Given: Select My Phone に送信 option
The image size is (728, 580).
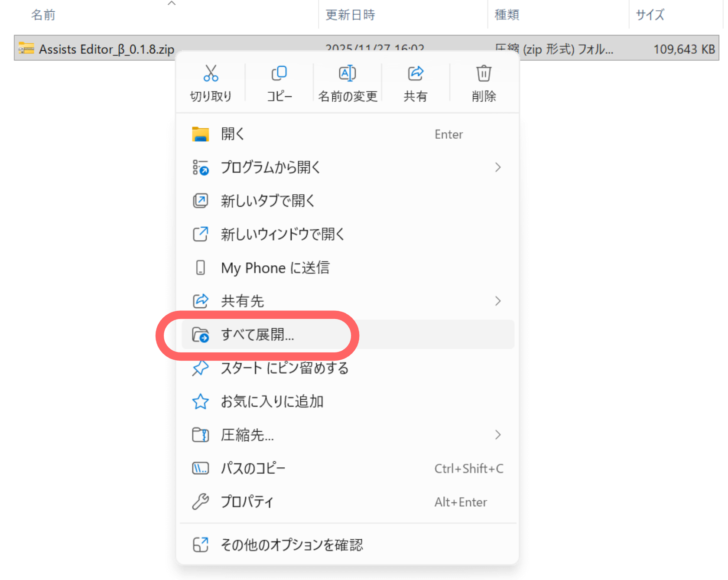Looking at the screenshot, I should (x=275, y=268).
